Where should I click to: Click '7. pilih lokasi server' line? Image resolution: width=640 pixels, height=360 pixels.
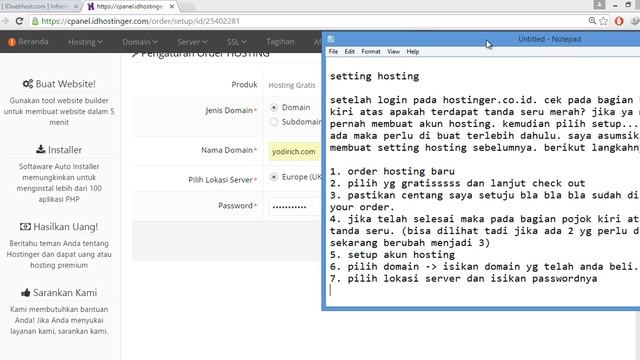pyautogui.click(x=464, y=278)
